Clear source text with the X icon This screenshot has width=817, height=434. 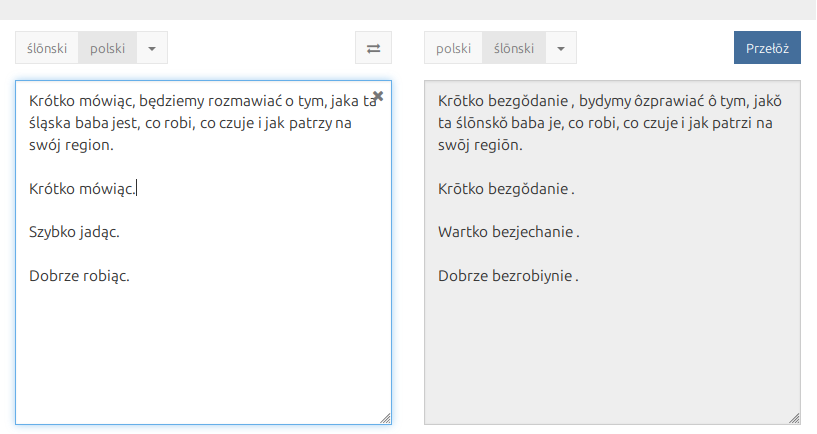click(x=378, y=96)
